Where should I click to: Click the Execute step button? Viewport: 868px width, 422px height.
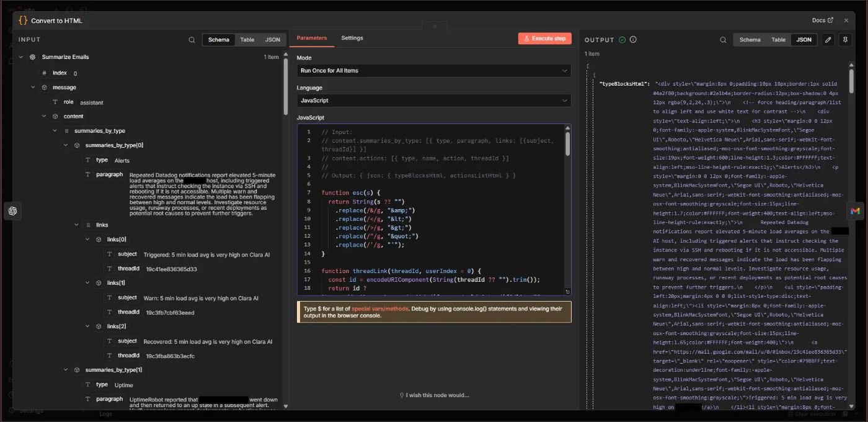pos(544,38)
